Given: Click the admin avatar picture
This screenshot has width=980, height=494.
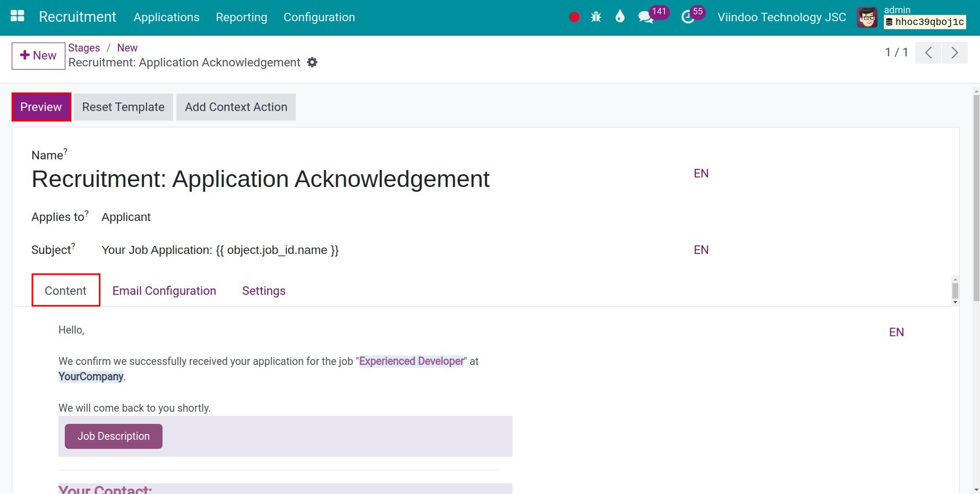Looking at the screenshot, I should point(866,17).
